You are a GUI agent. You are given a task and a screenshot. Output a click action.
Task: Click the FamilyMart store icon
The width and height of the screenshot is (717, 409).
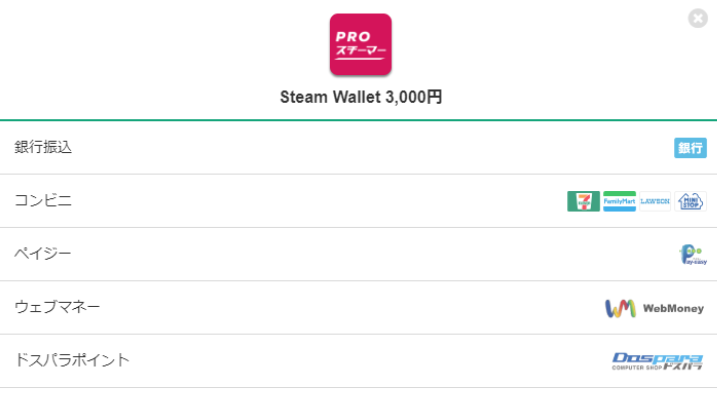(619, 201)
